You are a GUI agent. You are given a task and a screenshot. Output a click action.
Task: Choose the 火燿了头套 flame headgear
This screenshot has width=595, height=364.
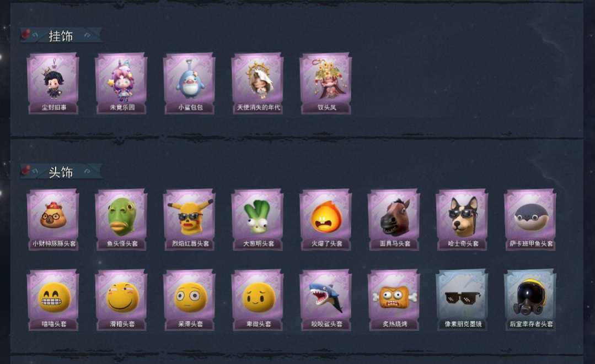point(326,220)
